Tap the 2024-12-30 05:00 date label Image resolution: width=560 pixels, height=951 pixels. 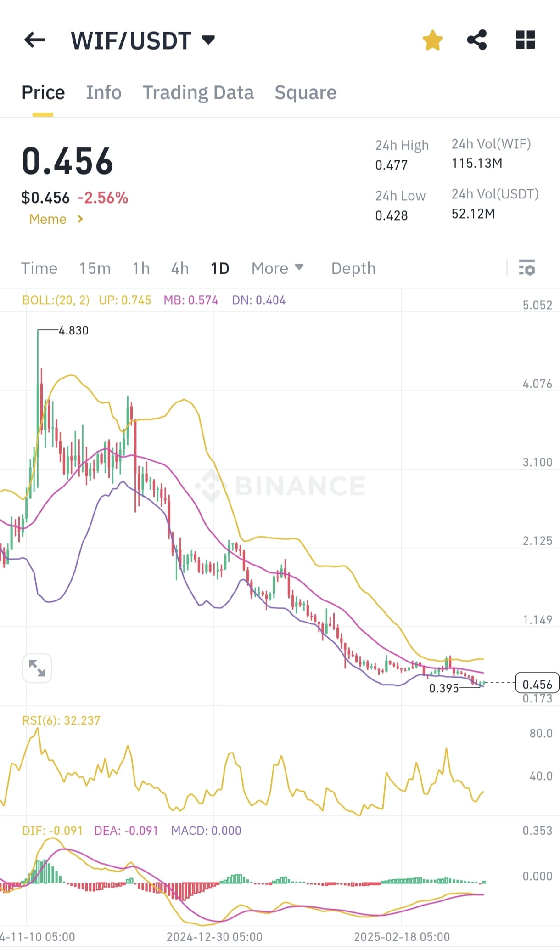[214, 937]
